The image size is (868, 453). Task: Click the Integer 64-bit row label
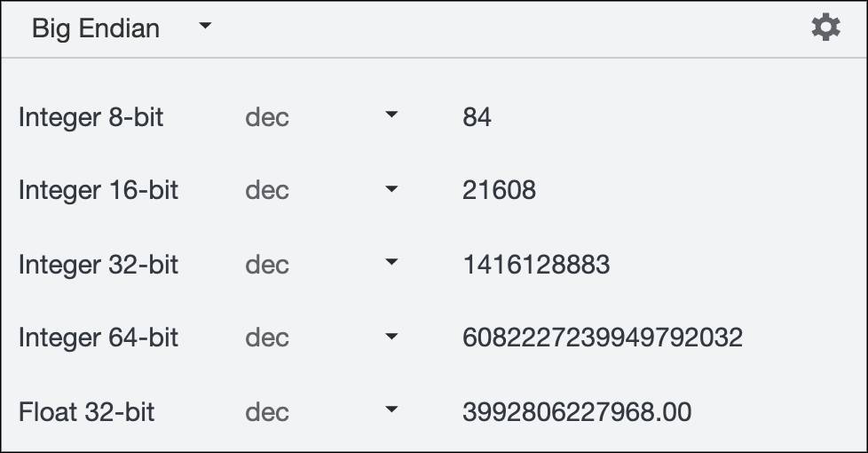pos(99,338)
